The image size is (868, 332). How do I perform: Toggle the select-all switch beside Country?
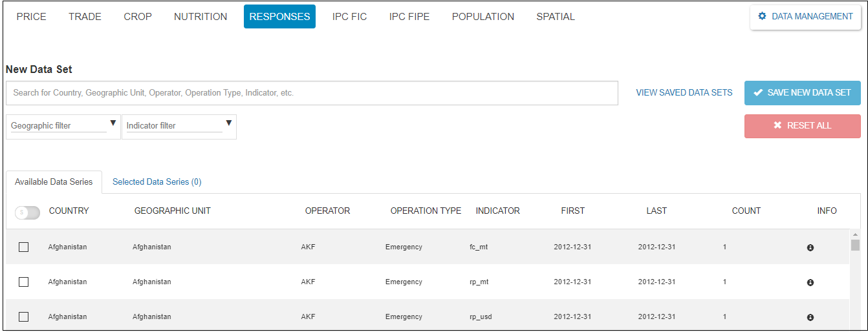click(27, 212)
